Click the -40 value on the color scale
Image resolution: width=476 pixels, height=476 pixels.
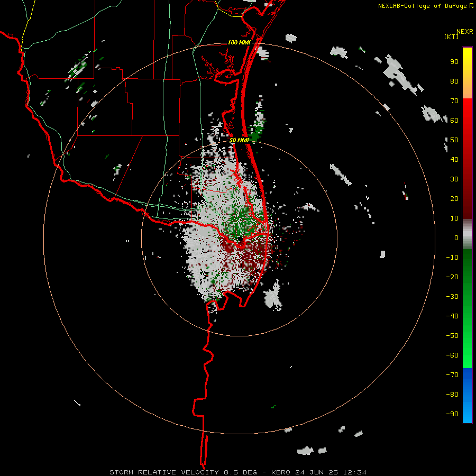click(x=452, y=316)
